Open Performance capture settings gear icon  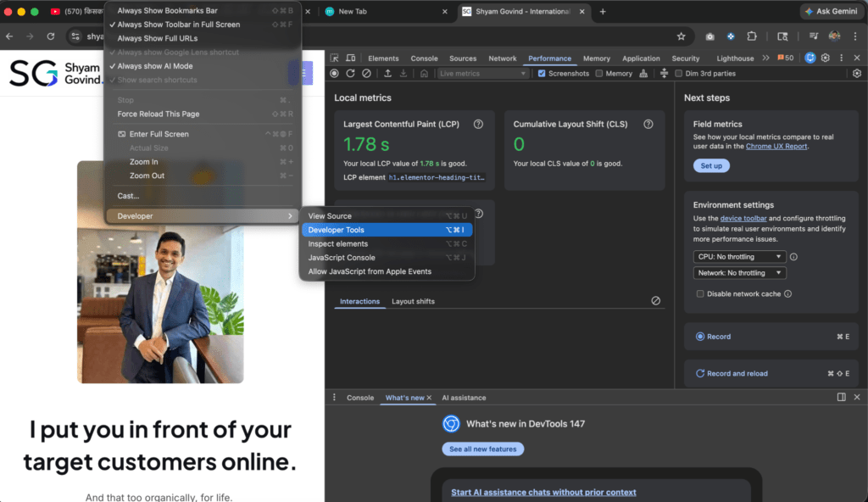click(857, 73)
